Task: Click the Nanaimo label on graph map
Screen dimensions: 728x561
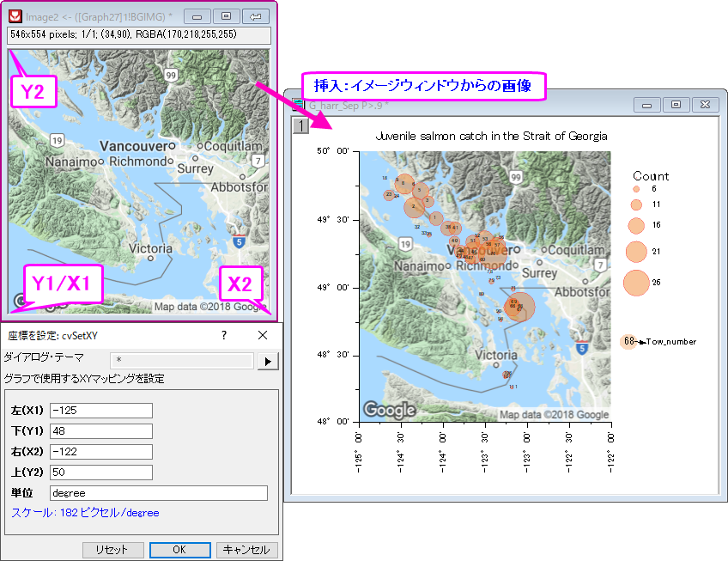Action: [x=419, y=265]
